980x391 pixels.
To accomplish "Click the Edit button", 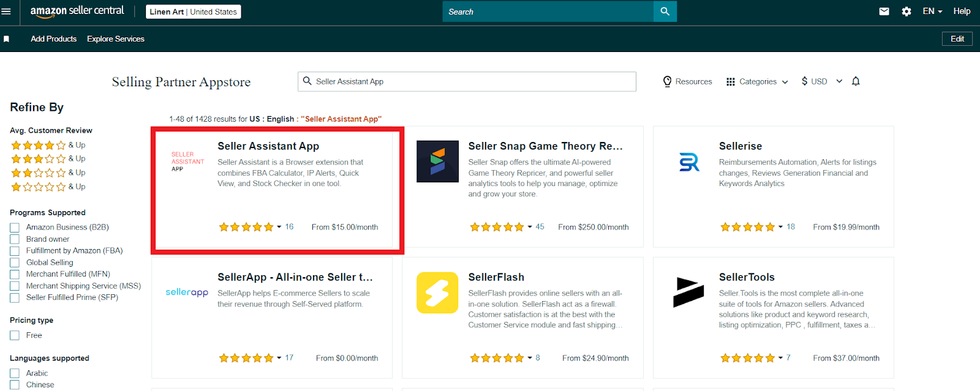I will pos(957,39).
